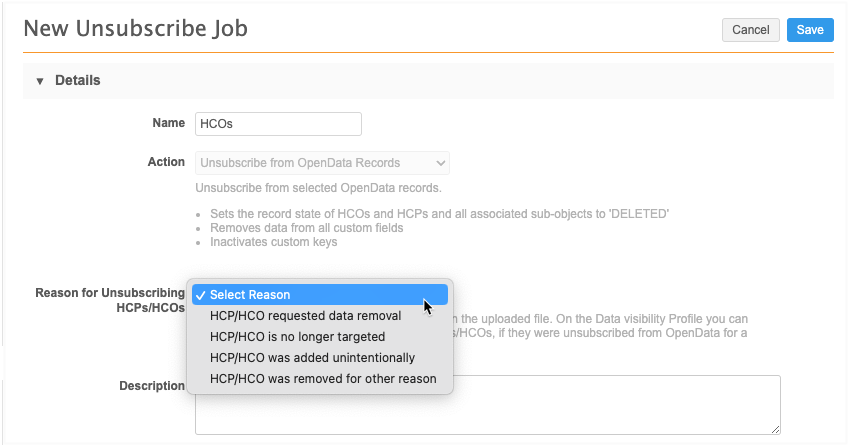
Task: Focus the Name input field
Action: (x=278, y=123)
